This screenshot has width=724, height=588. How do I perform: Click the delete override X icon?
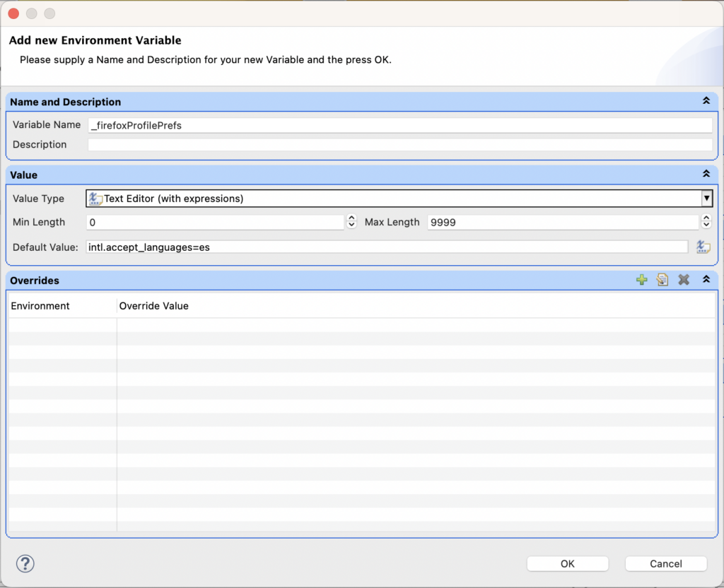[x=684, y=280]
